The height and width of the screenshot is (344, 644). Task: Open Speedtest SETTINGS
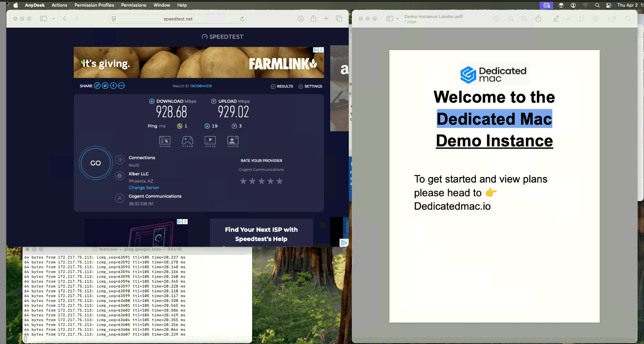coord(310,86)
